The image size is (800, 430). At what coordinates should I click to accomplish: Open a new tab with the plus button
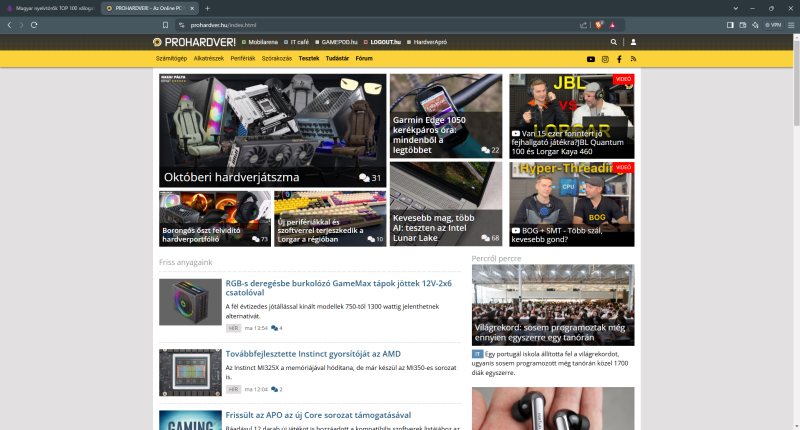click(x=207, y=8)
